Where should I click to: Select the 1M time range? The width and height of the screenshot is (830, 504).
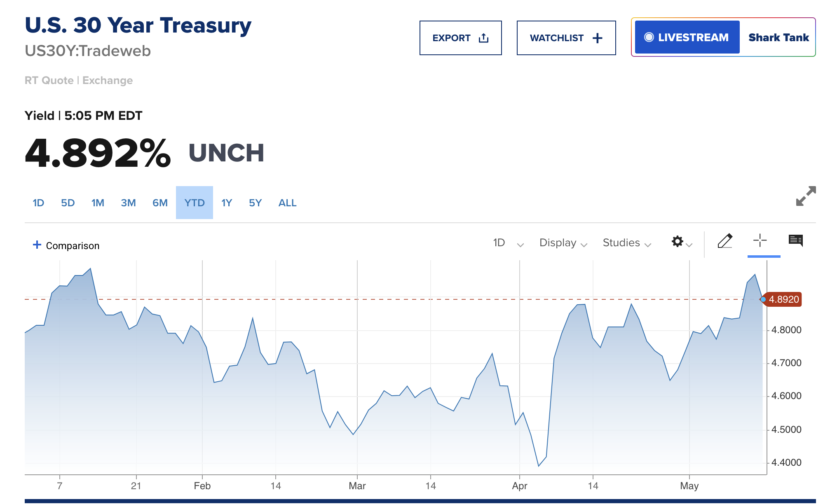pyautogui.click(x=98, y=203)
